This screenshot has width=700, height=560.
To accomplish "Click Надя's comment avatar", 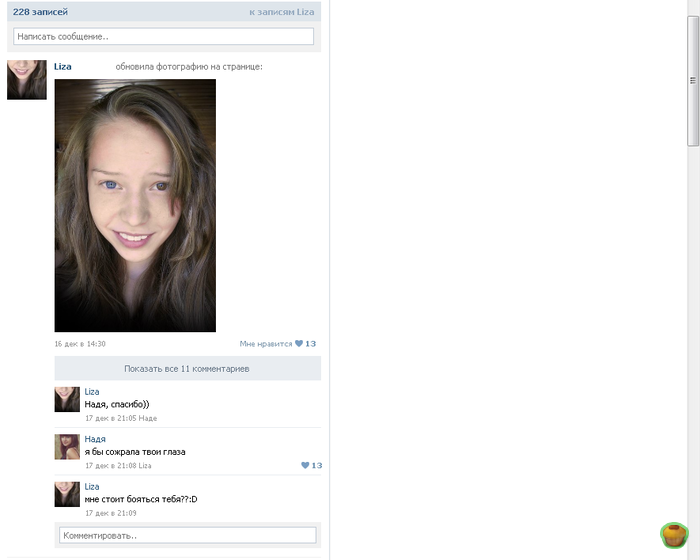I will (67, 447).
